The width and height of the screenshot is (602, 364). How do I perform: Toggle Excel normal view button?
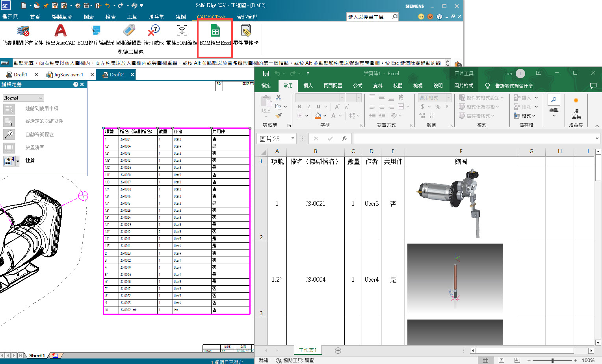[x=485, y=360]
